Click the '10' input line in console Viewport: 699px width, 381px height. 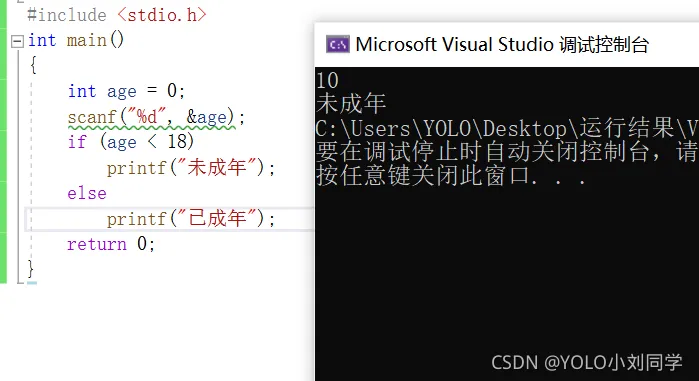tap(327, 80)
